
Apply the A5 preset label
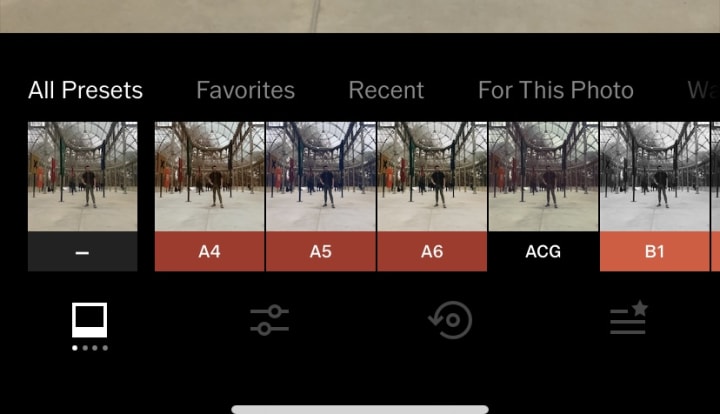(x=321, y=252)
